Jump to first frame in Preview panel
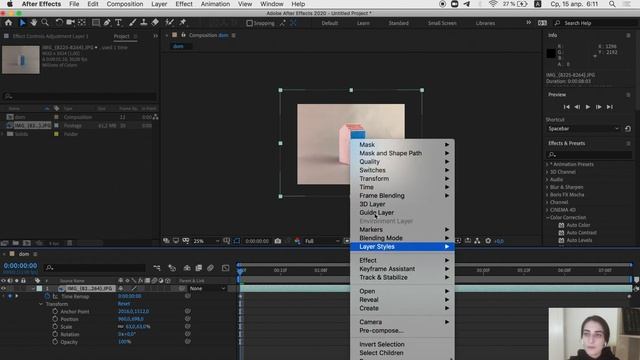640x360 pixels. click(x=567, y=107)
